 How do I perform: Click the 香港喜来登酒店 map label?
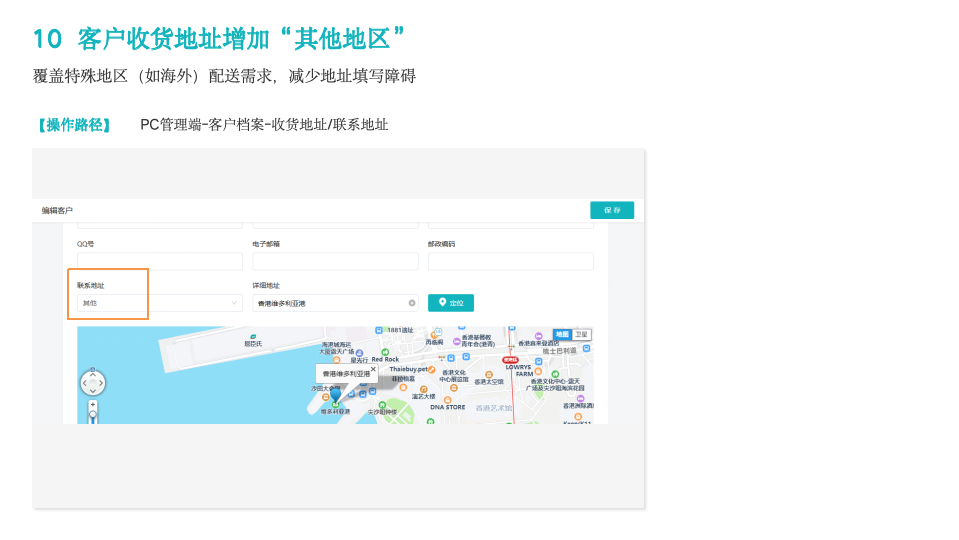539,344
